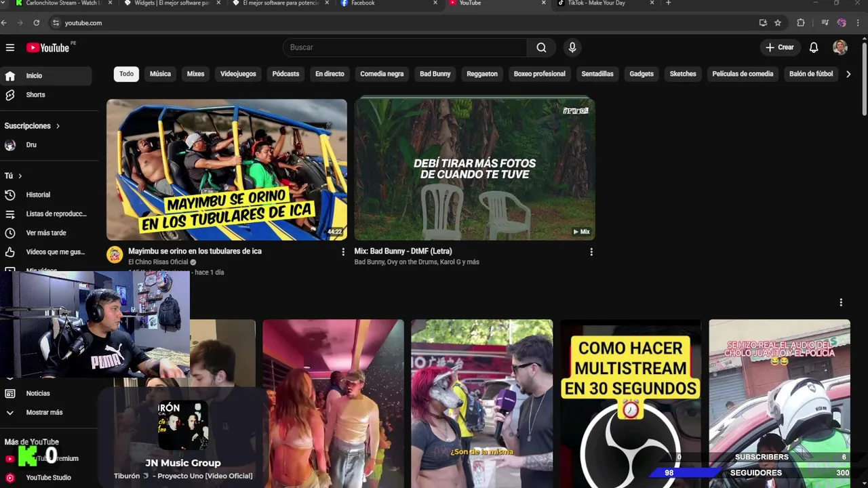The height and width of the screenshot is (488, 868).
Task: Select the Música filter chip
Action: pyautogui.click(x=160, y=74)
